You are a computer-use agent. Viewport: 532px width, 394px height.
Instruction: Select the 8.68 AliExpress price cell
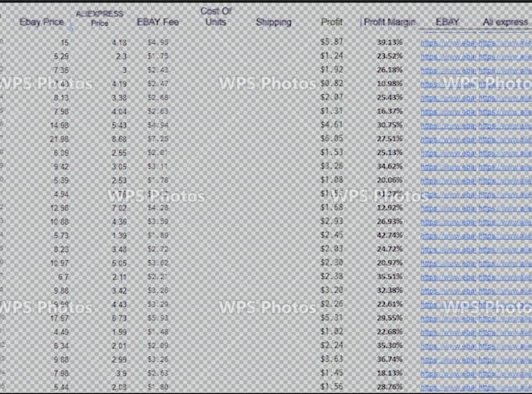[x=119, y=139]
